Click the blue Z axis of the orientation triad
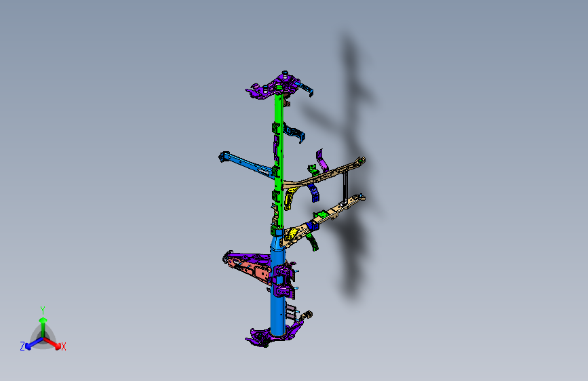This screenshot has height=381, width=588. [34, 343]
